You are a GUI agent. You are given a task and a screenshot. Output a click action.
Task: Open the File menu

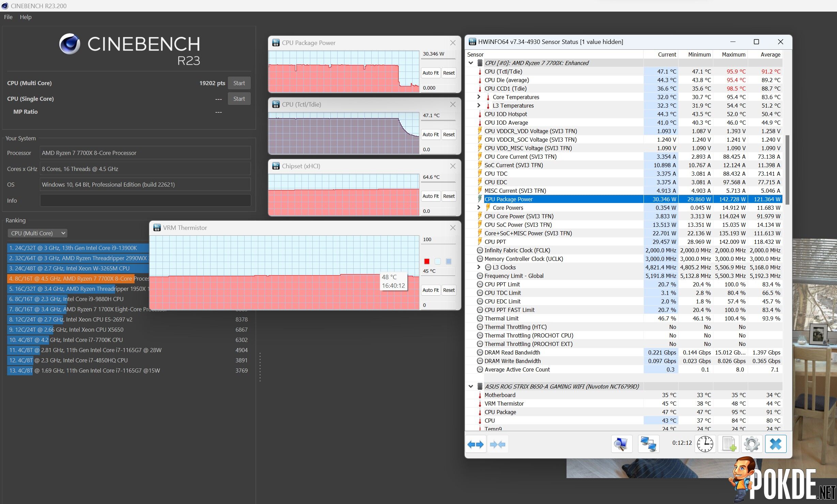[x=8, y=17]
